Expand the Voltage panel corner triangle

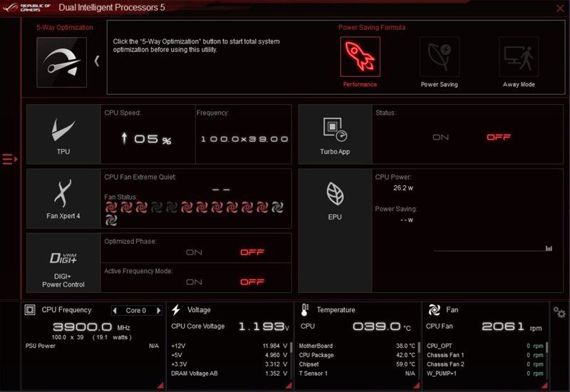pyautogui.click(x=289, y=386)
